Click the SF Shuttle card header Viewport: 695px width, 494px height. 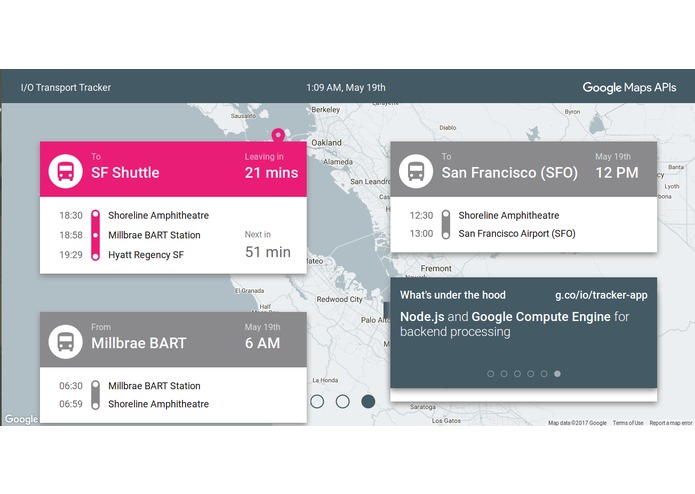173,169
